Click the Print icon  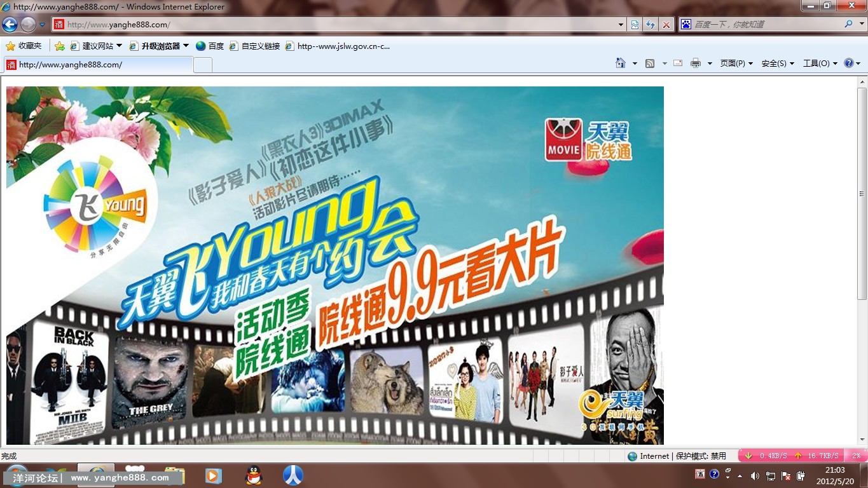tap(696, 63)
